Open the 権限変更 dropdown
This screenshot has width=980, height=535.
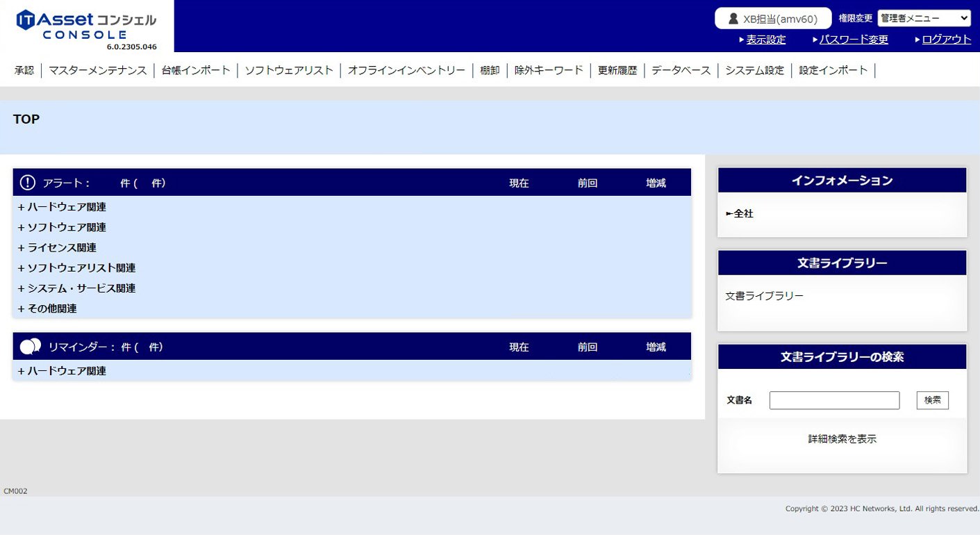click(x=924, y=19)
